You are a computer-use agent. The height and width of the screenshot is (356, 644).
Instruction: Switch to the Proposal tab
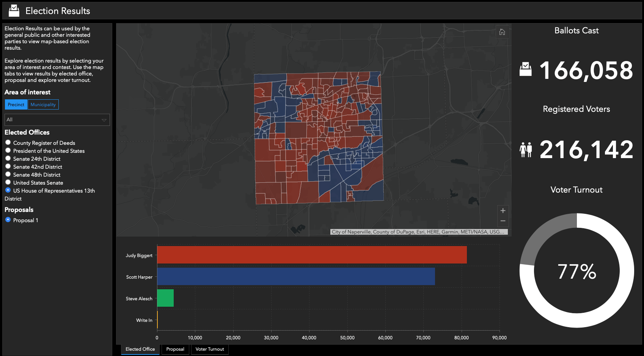(175, 349)
